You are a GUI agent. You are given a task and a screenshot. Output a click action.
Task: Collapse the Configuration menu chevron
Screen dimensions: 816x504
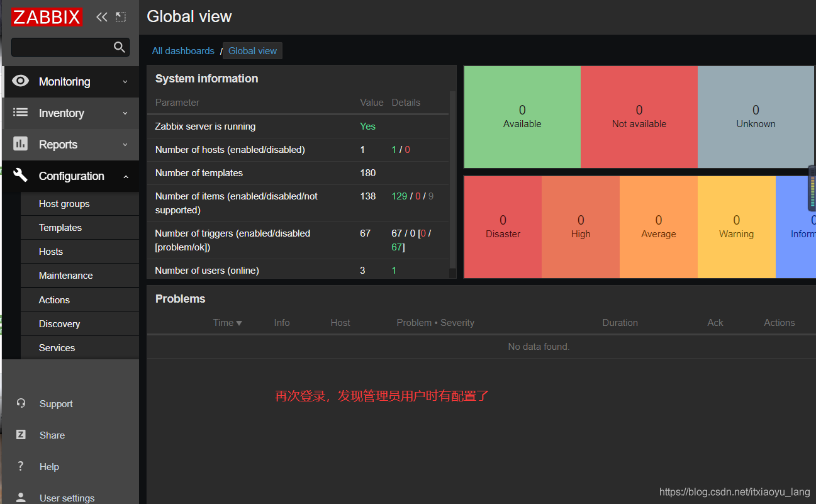pyautogui.click(x=125, y=177)
